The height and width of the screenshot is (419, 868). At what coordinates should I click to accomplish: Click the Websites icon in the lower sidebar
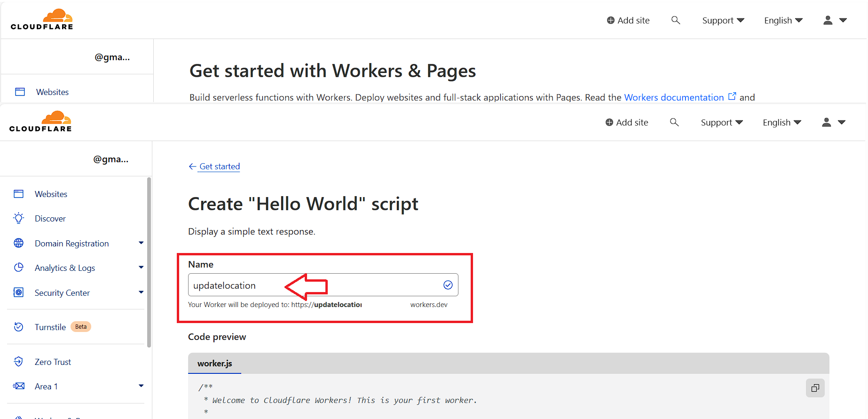19,194
